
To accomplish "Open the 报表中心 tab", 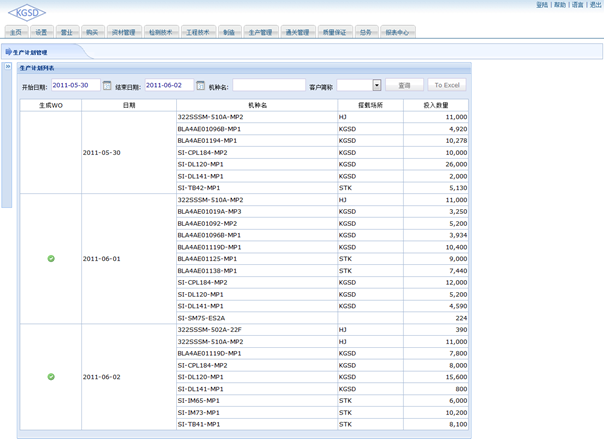I will pos(398,32).
